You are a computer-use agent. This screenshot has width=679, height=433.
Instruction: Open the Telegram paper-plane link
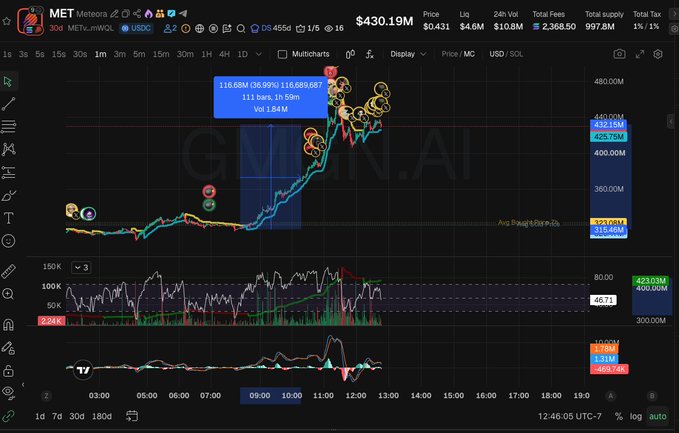coord(183,14)
